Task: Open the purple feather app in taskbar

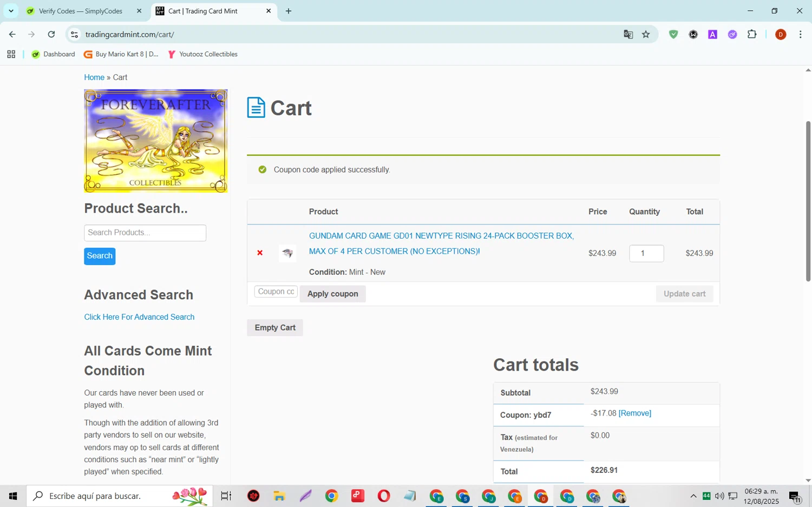Action: 305,496
